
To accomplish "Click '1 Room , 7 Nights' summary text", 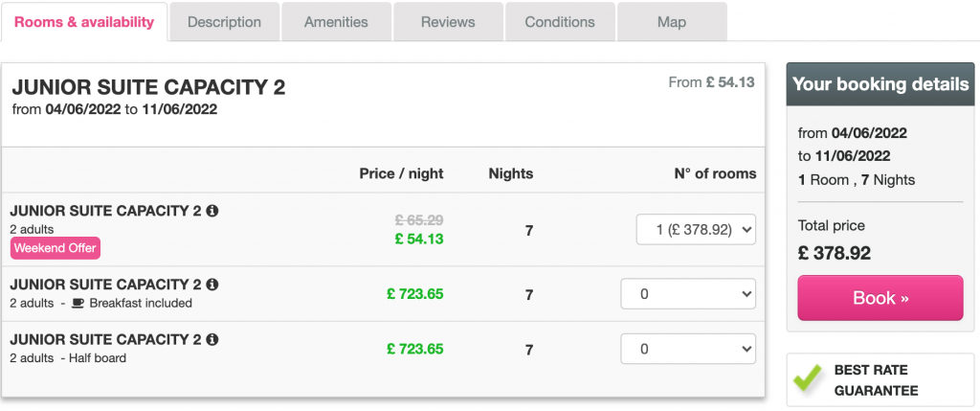I will [x=857, y=180].
